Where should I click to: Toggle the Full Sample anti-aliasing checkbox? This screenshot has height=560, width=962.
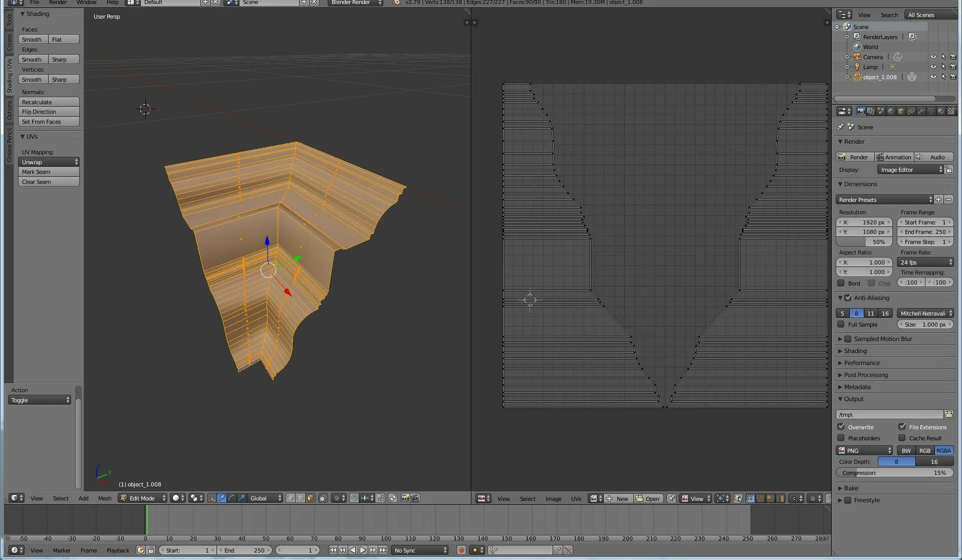click(x=841, y=324)
